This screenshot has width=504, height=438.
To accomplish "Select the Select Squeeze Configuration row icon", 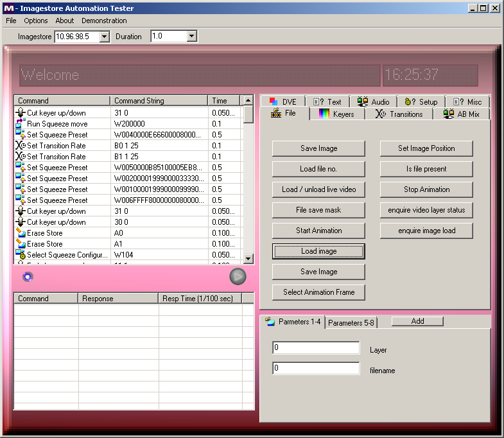I will pos(20,255).
